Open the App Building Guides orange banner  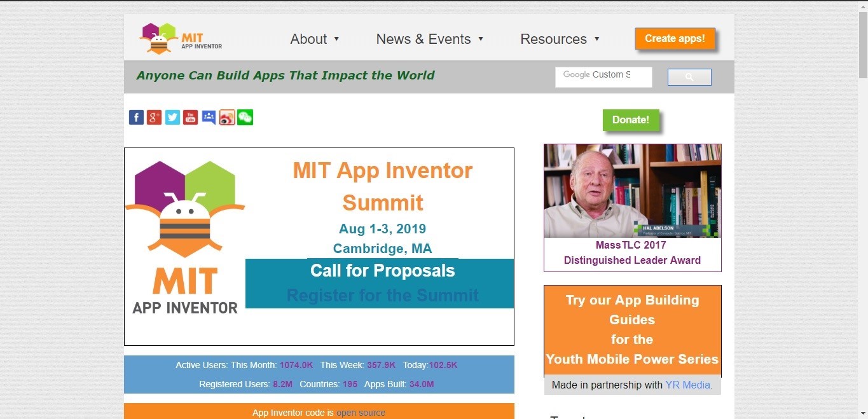633,331
